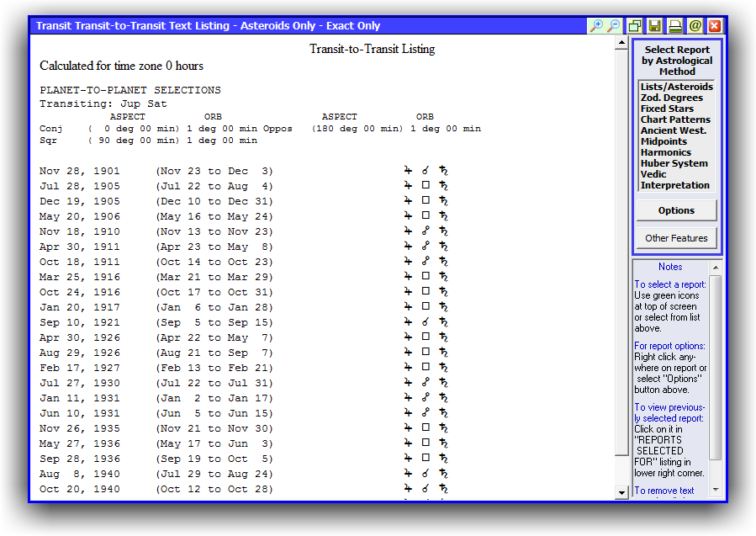
Task: Click the 'Oct 24, 1916' date entry
Action: 80,292
